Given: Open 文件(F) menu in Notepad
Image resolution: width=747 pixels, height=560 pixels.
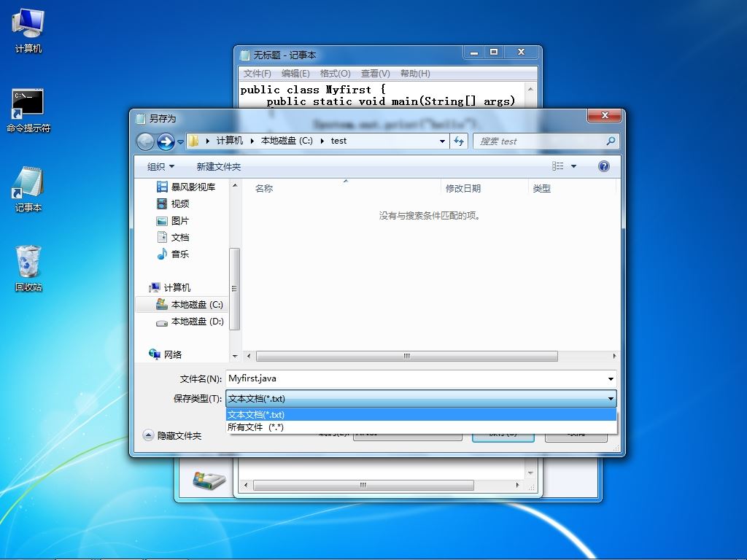Looking at the screenshot, I should 258,74.
